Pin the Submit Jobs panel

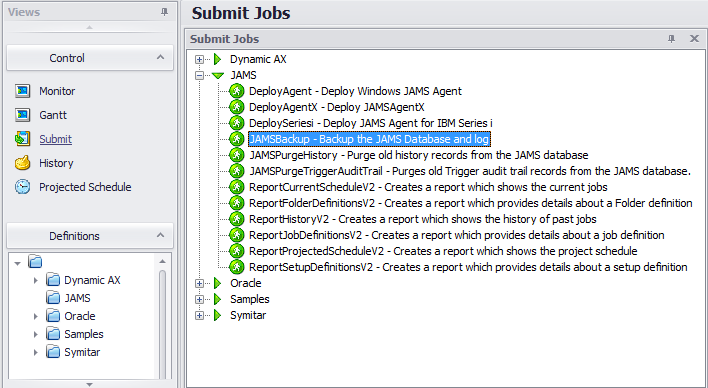[x=671, y=39]
